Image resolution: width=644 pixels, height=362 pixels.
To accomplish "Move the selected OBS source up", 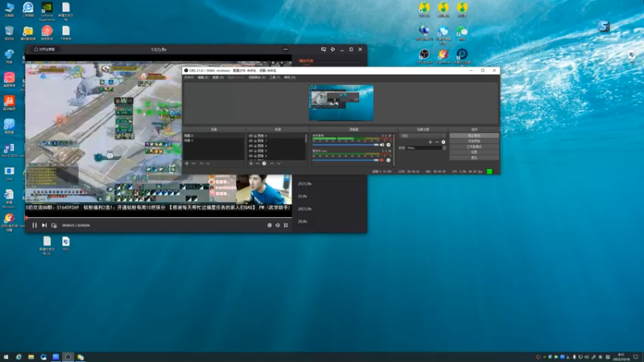I will (x=272, y=163).
